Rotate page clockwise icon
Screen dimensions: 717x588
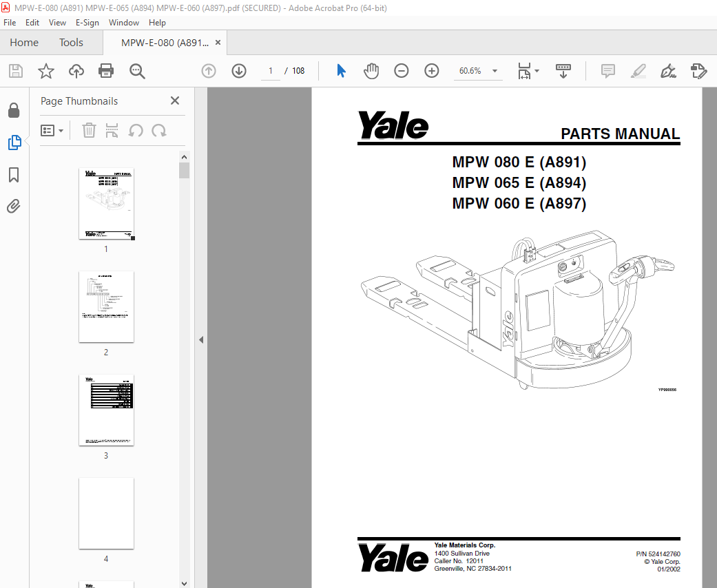pos(159,131)
